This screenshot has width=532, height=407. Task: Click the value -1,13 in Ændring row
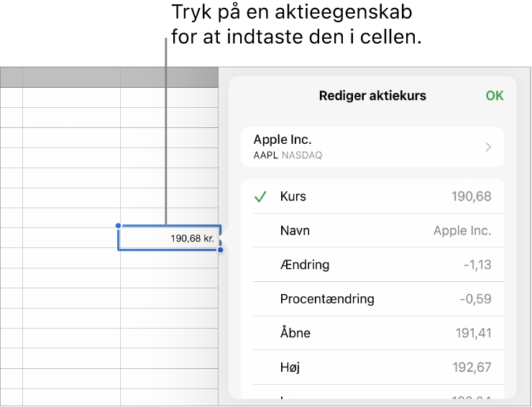477,265
